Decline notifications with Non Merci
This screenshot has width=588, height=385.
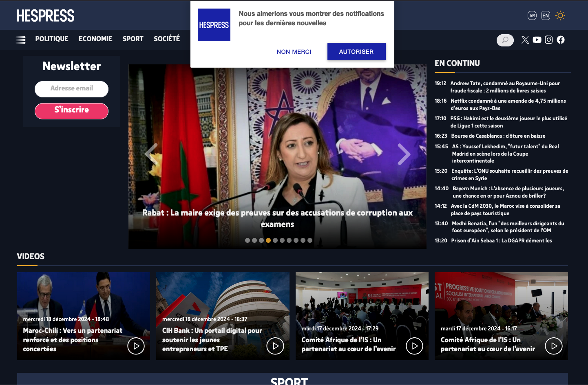(x=294, y=52)
